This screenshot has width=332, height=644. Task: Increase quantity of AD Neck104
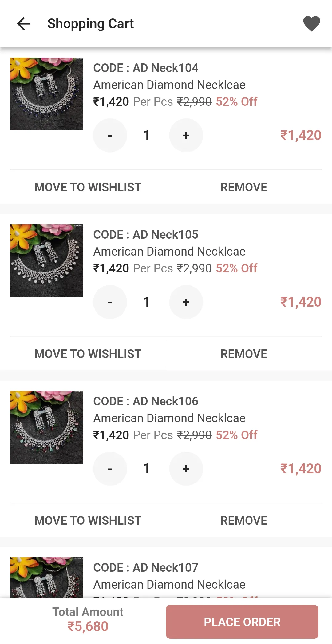(186, 135)
